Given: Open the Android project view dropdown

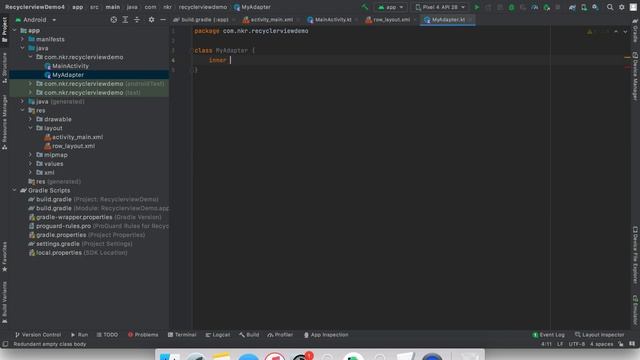Looking at the screenshot, I should (x=36, y=20).
